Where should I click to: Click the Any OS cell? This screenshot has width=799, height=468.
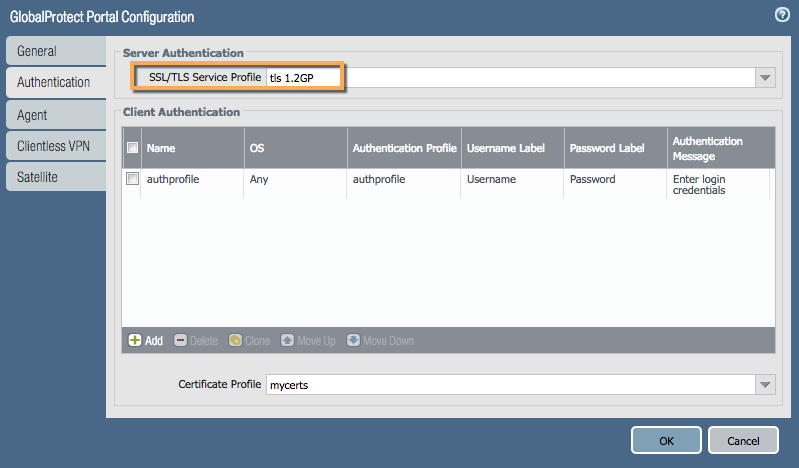tap(296, 184)
